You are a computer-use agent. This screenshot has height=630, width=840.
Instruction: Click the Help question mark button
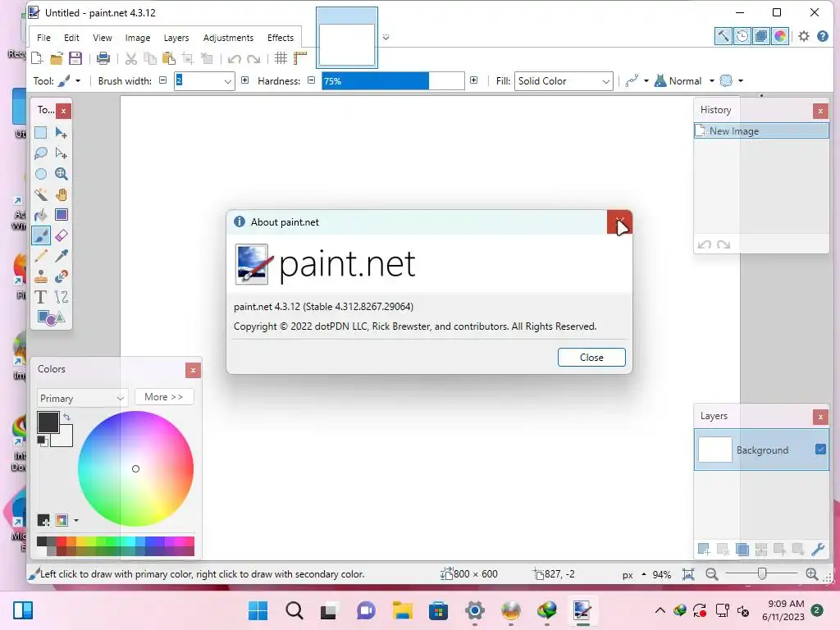(822, 36)
